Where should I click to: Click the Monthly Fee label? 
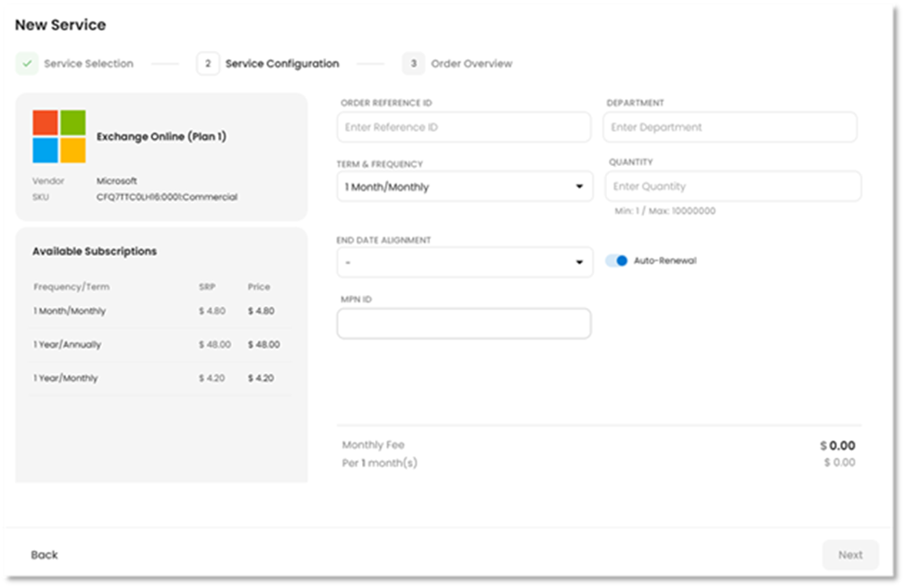click(x=373, y=444)
